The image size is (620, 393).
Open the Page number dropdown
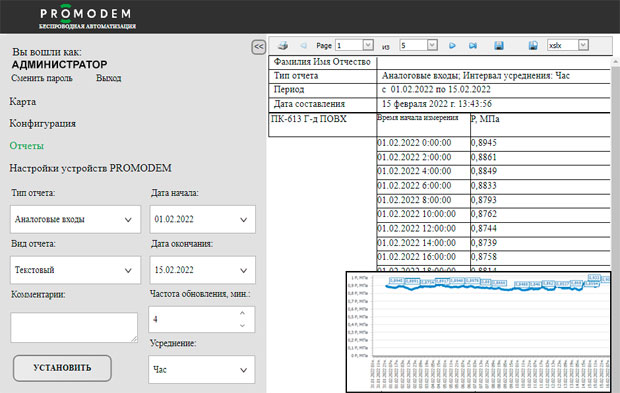click(x=368, y=45)
